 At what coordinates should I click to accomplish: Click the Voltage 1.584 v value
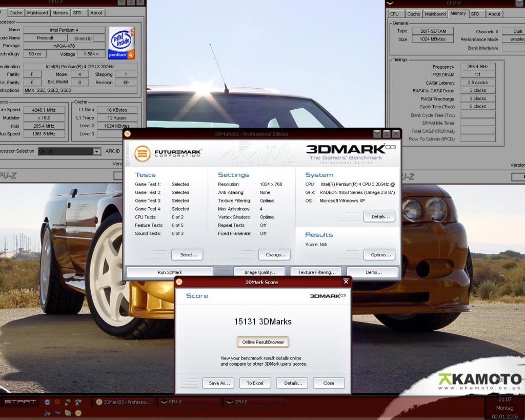pyautogui.click(x=91, y=53)
